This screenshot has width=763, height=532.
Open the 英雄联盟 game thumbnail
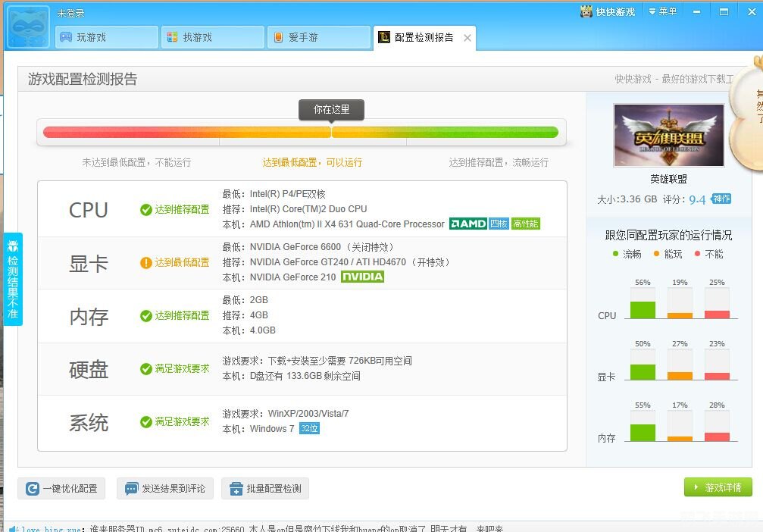pyautogui.click(x=668, y=136)
